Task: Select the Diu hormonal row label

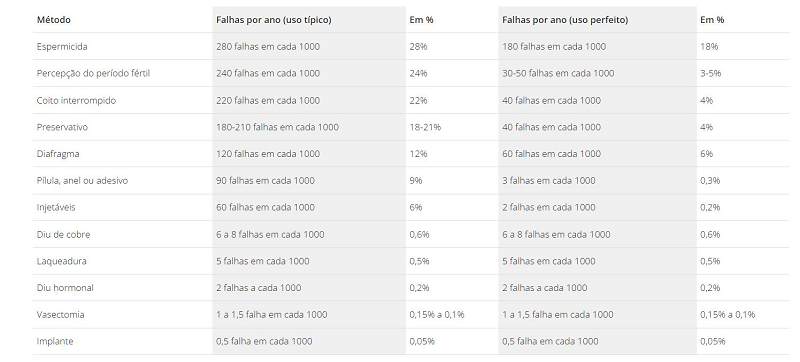Action: (x=65, y=288)
